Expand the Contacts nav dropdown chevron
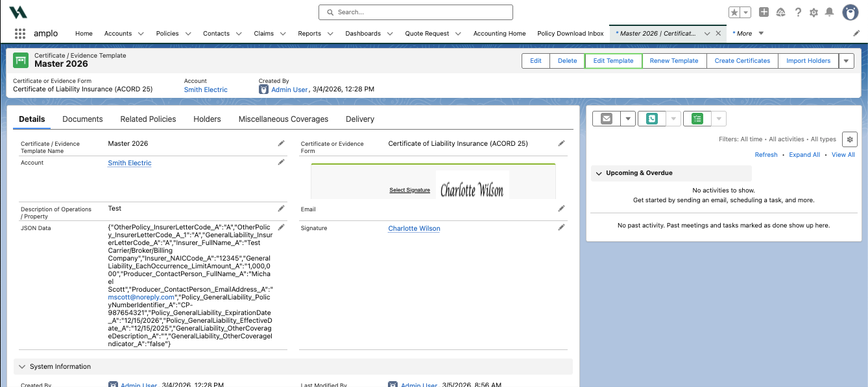The width and height of the screenshot is (868, 387). pyautogui.click(x=239, y=34)
